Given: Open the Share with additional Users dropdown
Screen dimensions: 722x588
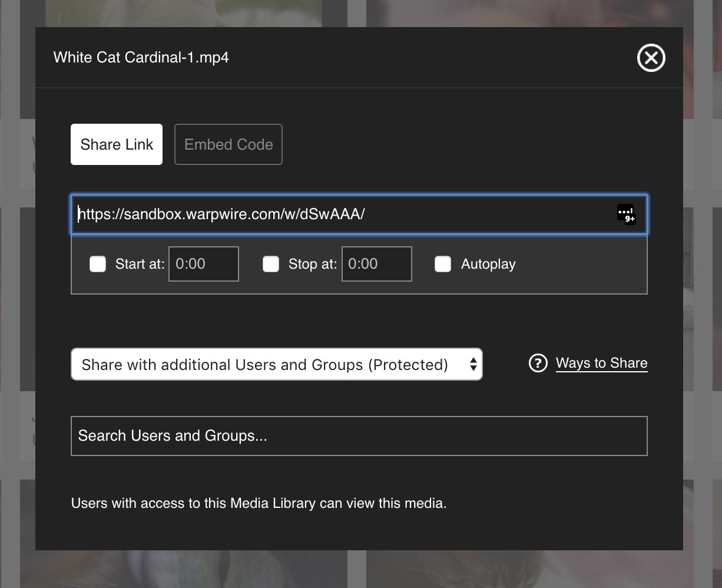Looking at the screenshot, I should pyautogui.click(x=277, y=364).
